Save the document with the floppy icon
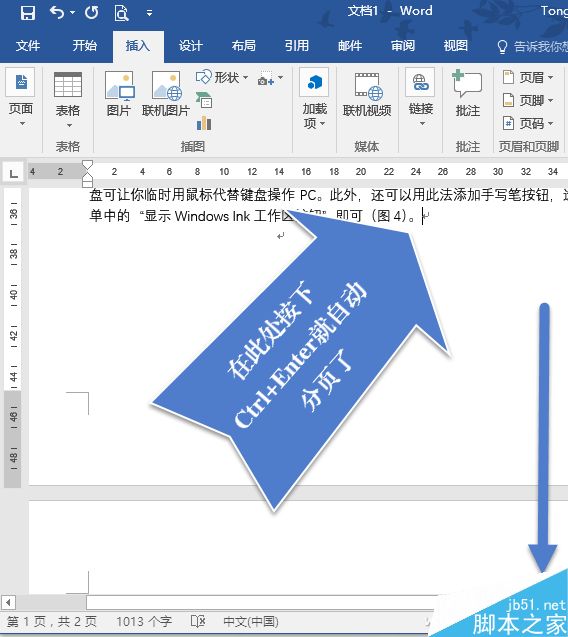 (x=27, y=13)
